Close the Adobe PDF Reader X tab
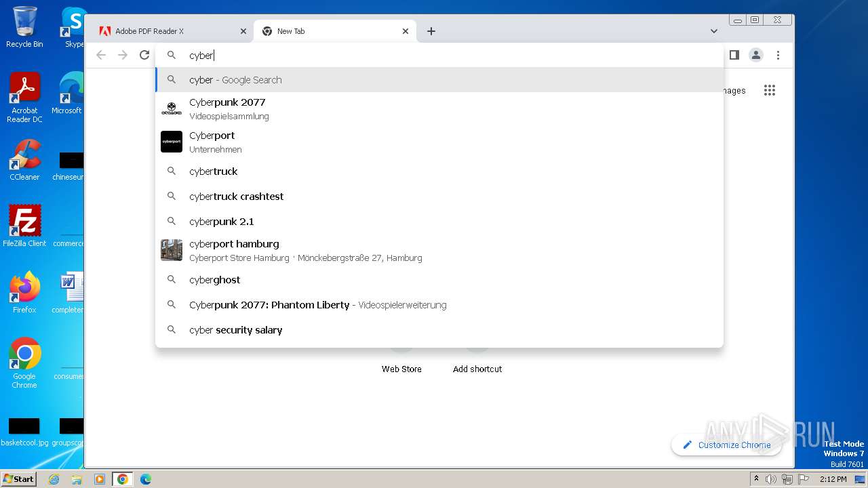This screenshot has height=488, width=868. [243, 31]
